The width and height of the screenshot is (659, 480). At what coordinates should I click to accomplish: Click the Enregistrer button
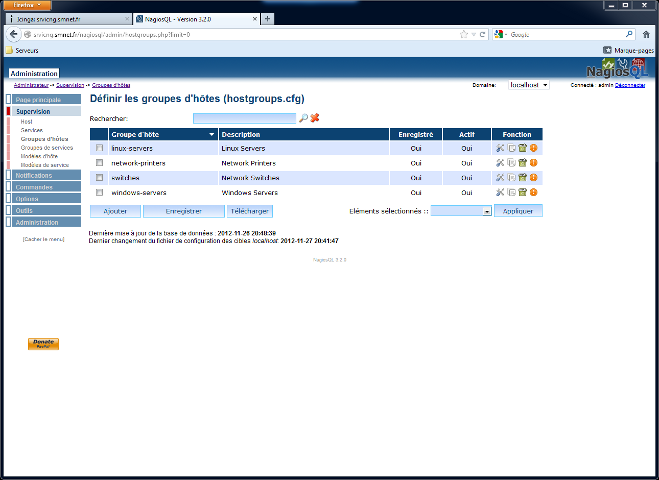click(184, 211)
